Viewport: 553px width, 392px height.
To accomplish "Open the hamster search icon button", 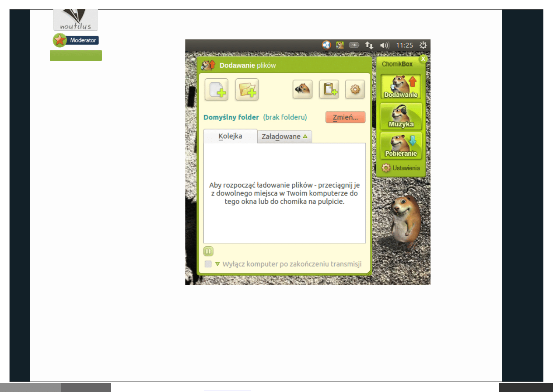I will (x=302, y=89).
